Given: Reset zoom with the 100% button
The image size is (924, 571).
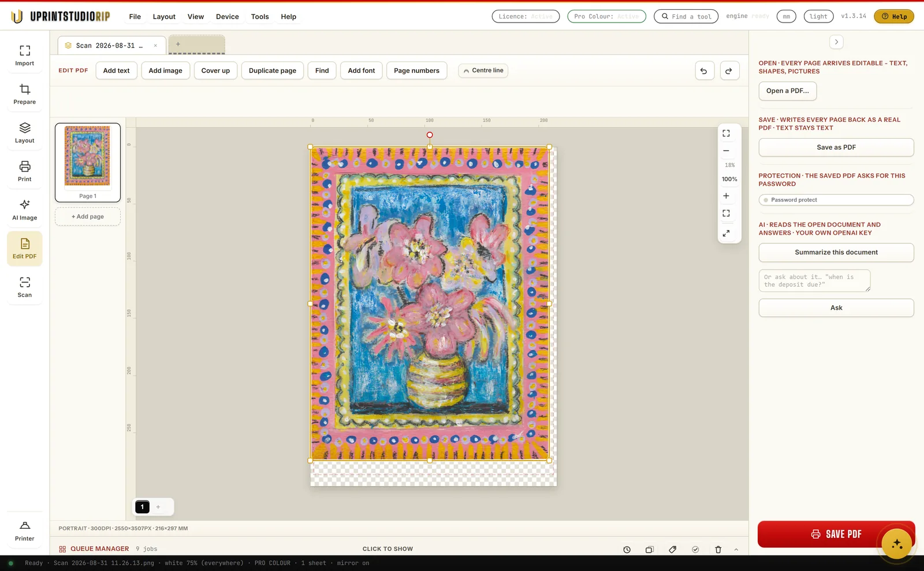Looking at the screenshot, I should coord(729,179).
